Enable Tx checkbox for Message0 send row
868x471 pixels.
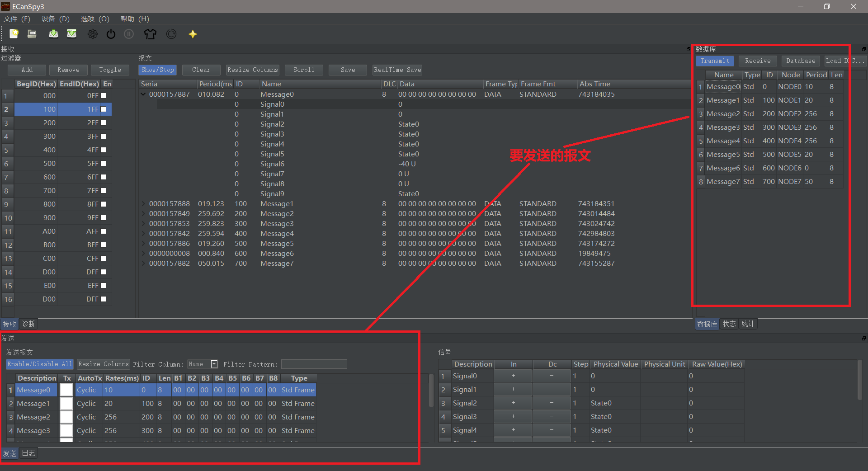(x=66, y=390)
